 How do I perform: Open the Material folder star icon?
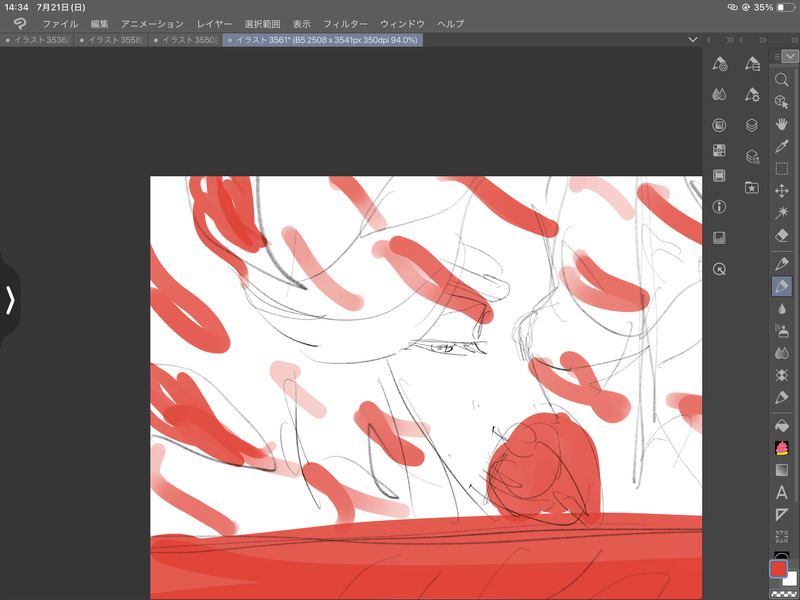click(x=752, y=187)
